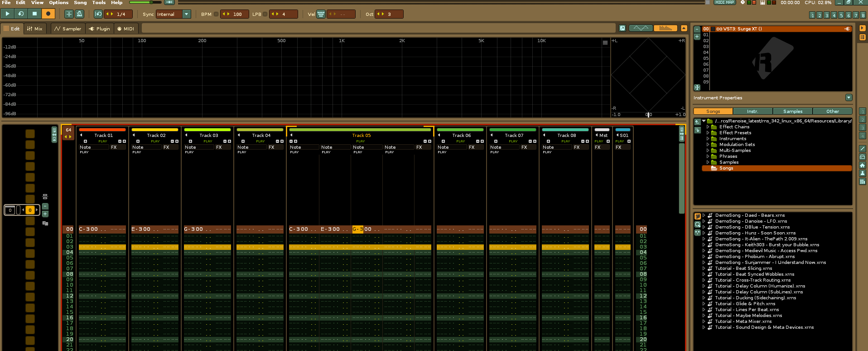The width and height of the screenshot is (868, 351).
Task: Click the plugin icon on Surge XT row
Action: (x=848, y=29)
